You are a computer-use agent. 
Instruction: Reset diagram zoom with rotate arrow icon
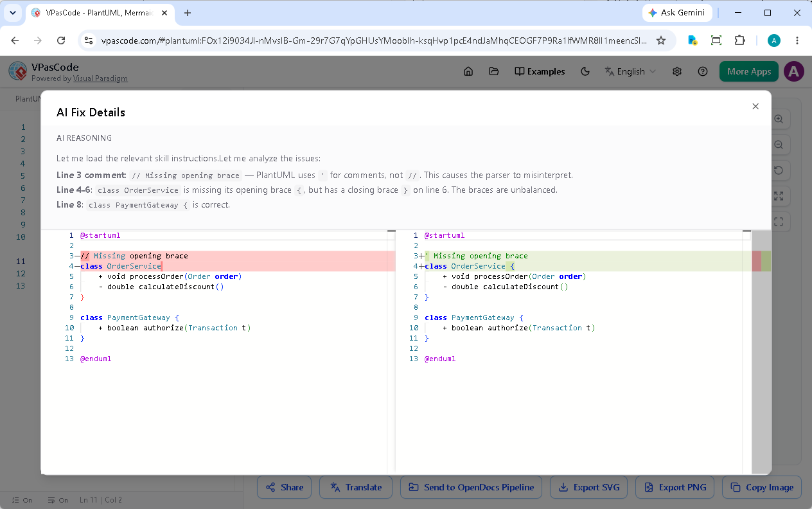point(779,171)
